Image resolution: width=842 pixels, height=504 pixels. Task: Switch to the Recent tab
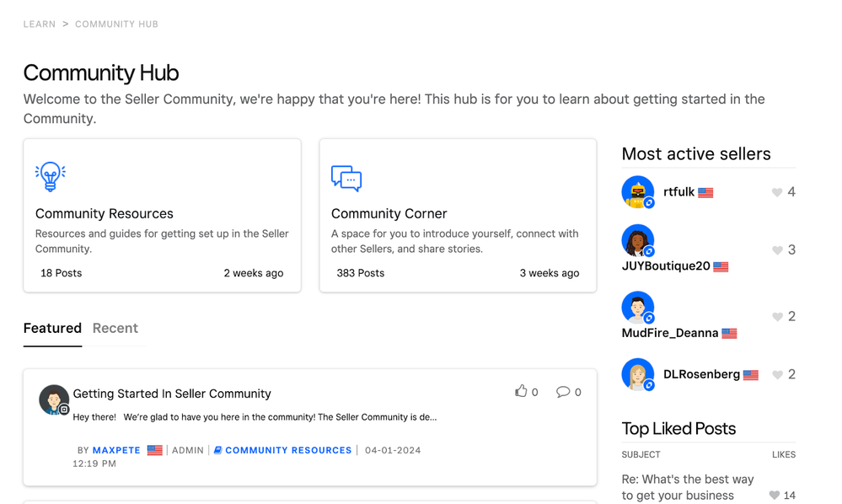[115, 328]
